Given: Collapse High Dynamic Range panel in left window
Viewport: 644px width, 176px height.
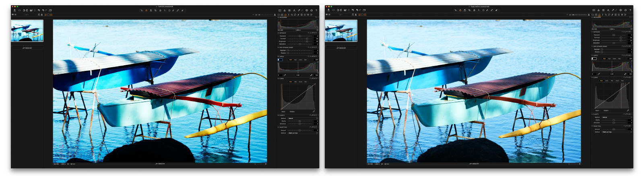Looking at the screenshot, I should click(278, 48).
